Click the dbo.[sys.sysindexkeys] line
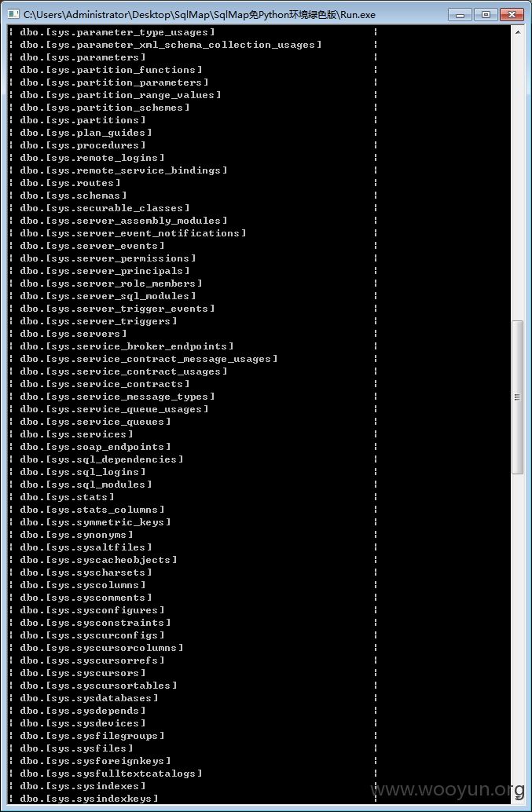The image size is (532, 812). point(89,799)
